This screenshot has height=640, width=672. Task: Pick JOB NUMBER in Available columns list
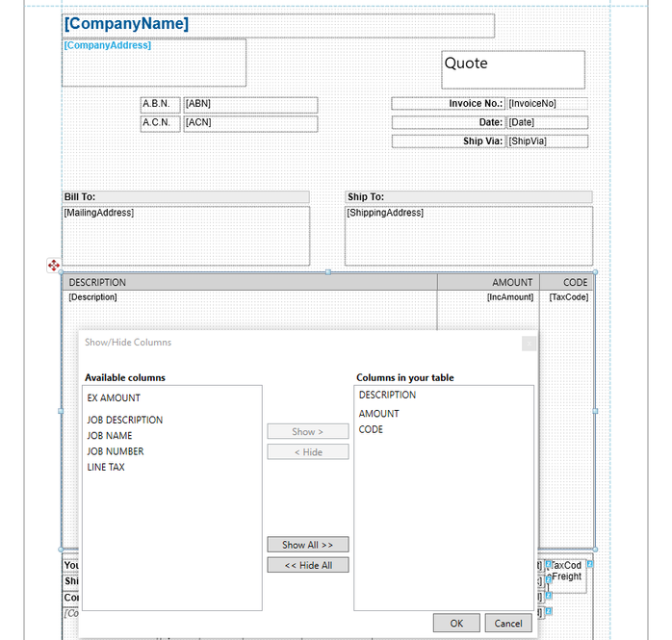click(116, 451)
